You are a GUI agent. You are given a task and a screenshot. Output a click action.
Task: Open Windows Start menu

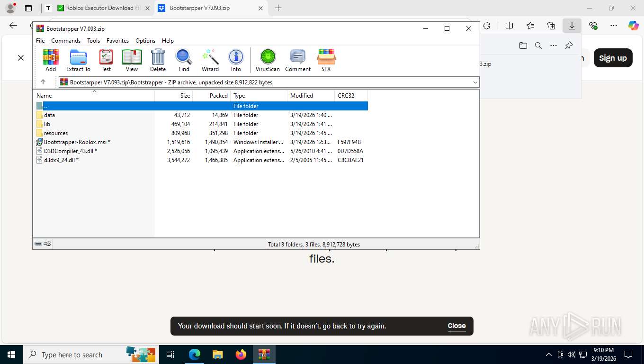11,355
